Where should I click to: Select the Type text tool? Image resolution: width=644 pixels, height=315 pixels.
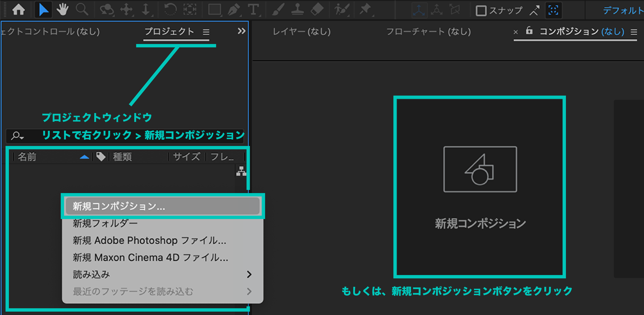pos(254,10)
